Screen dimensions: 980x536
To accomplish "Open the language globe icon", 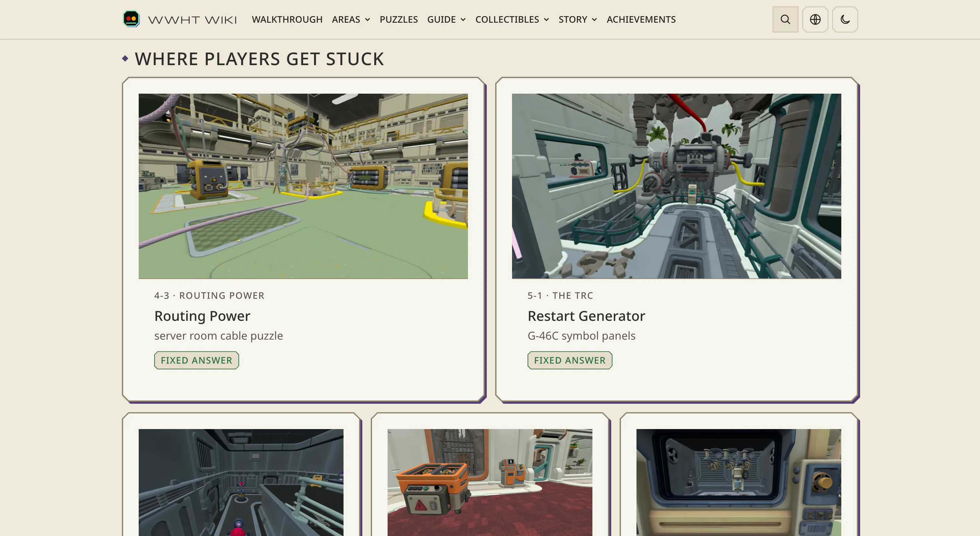I will click(x=815, y=19).
